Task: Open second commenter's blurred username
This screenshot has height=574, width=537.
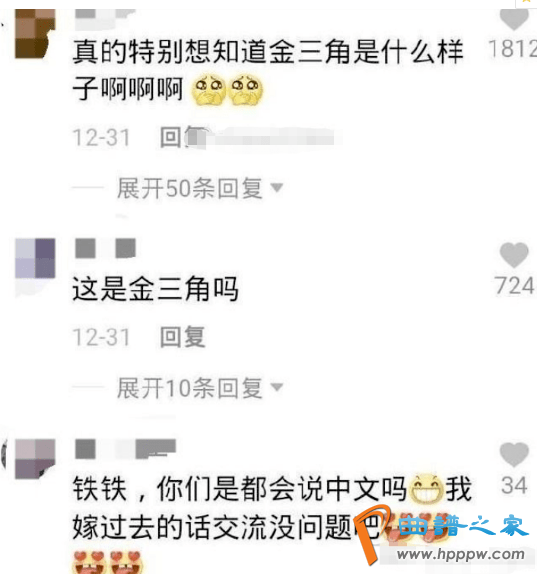Action: coord(105,248)
